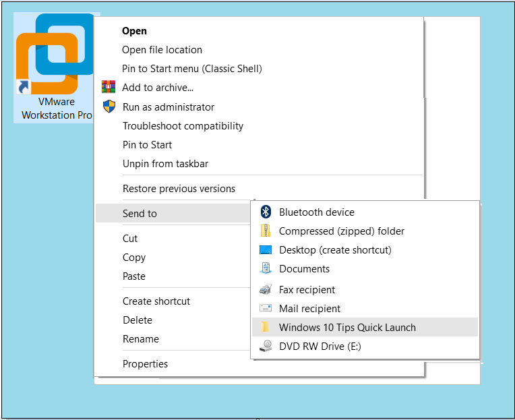
Task: Click the Bluetooth icon in Send to submenu
Action: 266,212
